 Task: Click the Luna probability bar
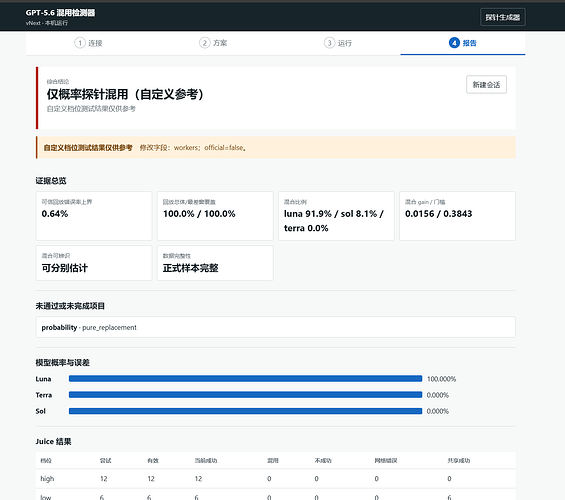coord(245,379)
